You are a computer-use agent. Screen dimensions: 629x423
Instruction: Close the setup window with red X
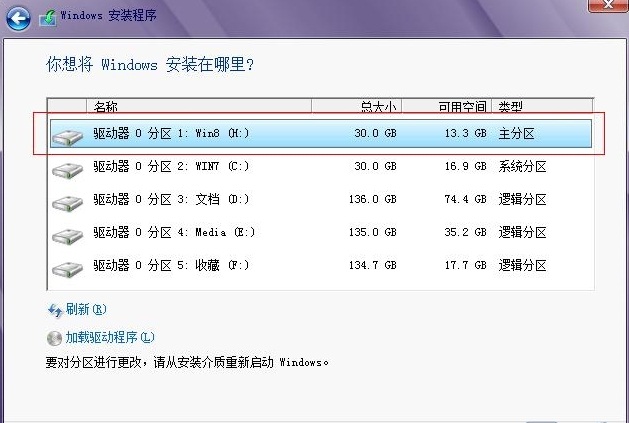pyautogui.click(x=608, y=5)
